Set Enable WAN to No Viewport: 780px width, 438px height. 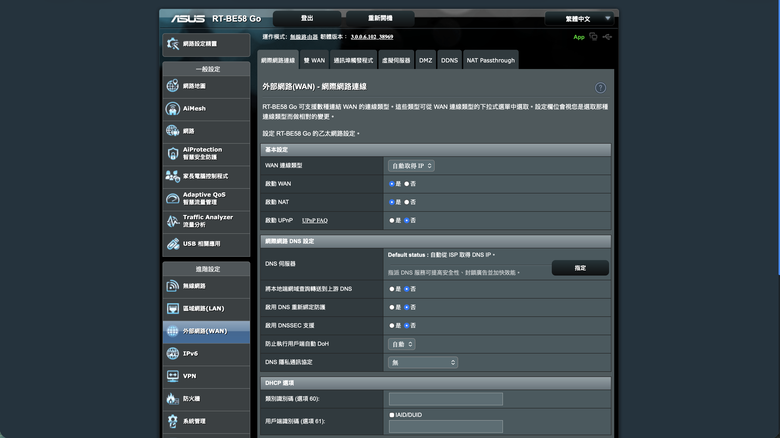pos(406,184)
